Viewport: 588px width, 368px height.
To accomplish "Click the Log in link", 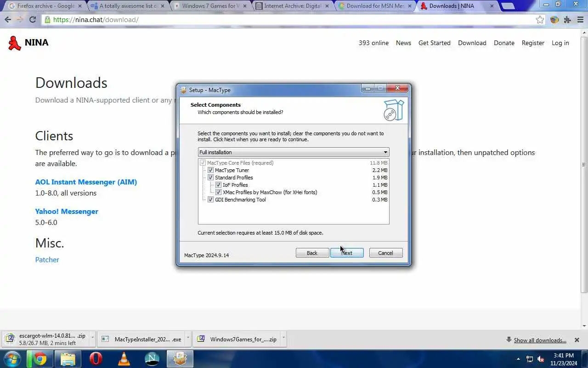I will point(560,43).
